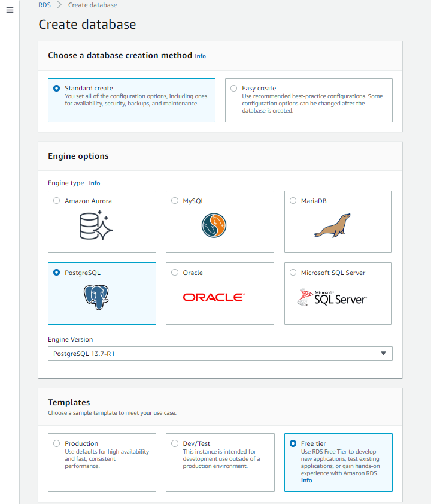Click the Microsoft SQL Server logo
Image resolution: width=431 pixels, height=504 pixels.
point(332,297)
